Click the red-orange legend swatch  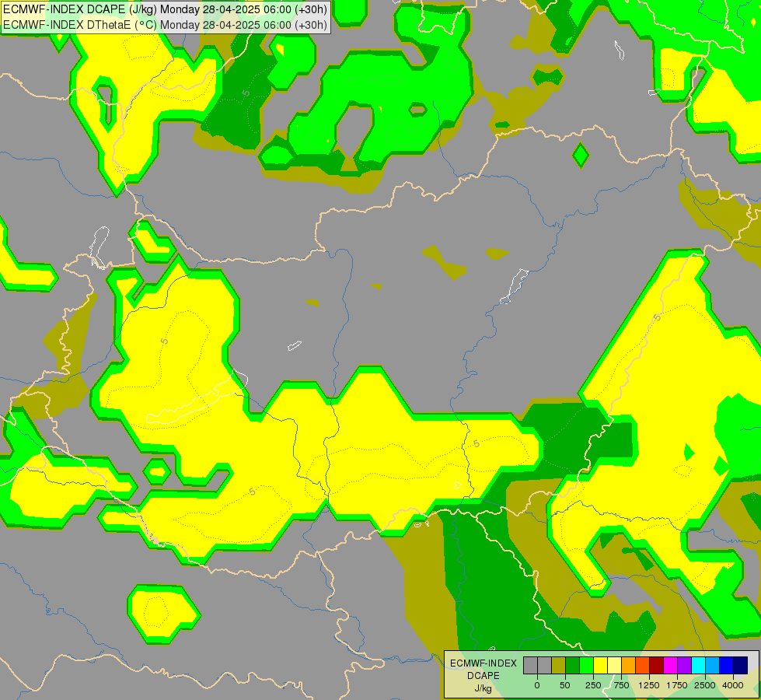coord(642,665)
